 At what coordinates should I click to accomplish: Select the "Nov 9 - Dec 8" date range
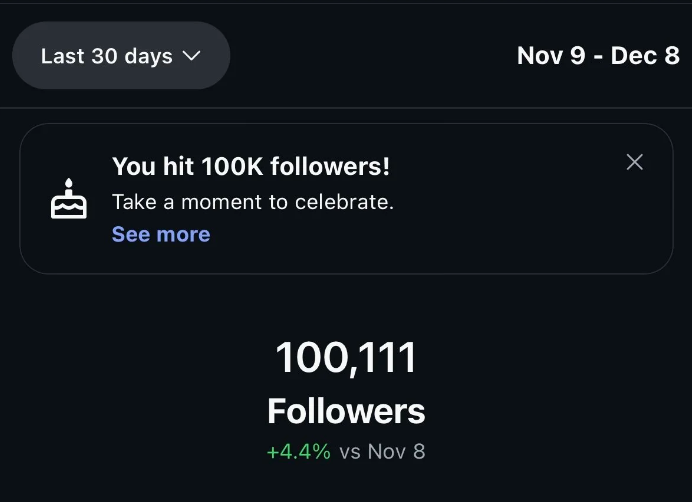pos(598,56)
